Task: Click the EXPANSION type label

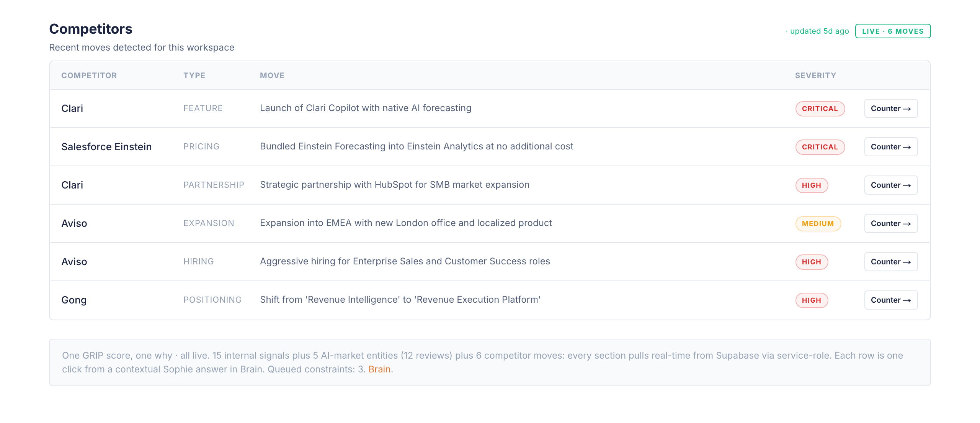Action: click(x=209, y=223)
